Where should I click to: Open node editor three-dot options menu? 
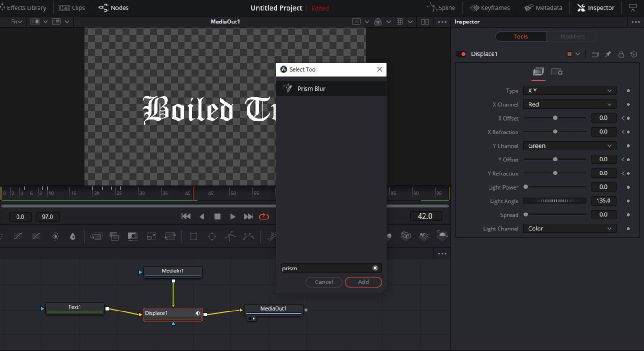tap(442, 254)
